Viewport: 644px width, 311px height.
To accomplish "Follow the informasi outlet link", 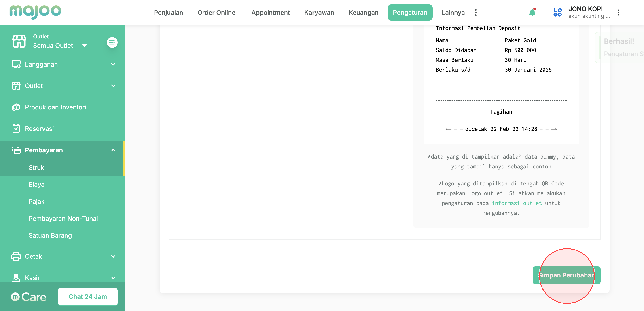I will 517,203.
